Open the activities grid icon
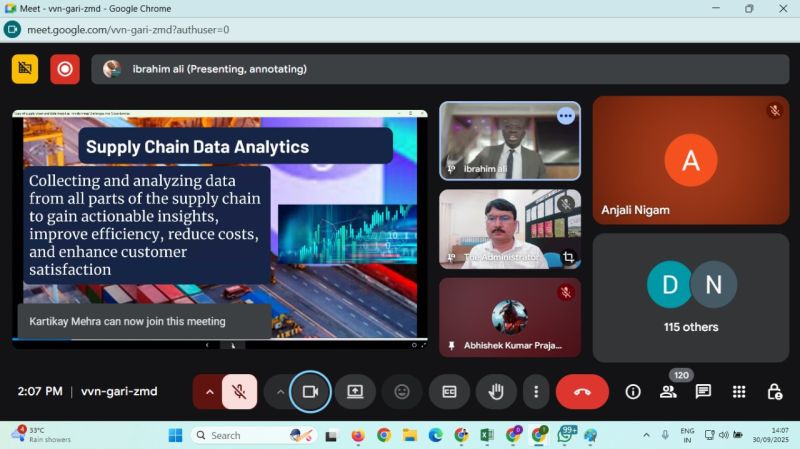This screenshot has height=449, width=800. click(x=739, y=392)
